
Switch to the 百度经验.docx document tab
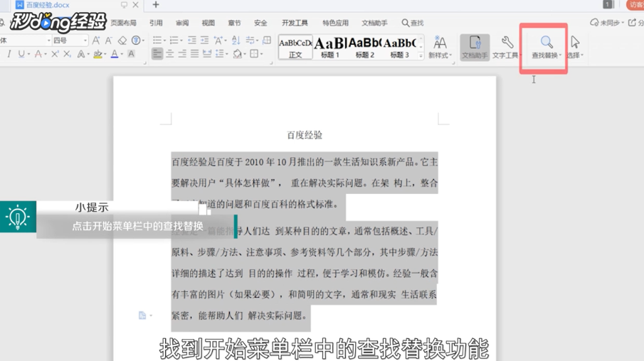tap(48, 5)
